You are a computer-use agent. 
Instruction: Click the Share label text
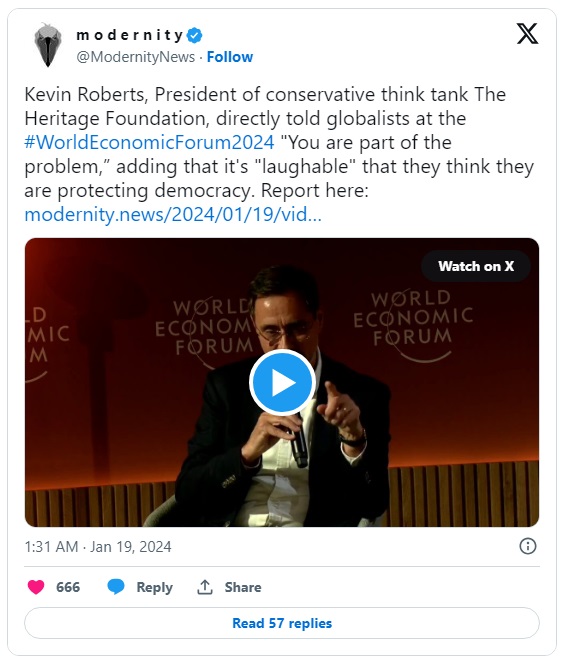tap(243, 587)
